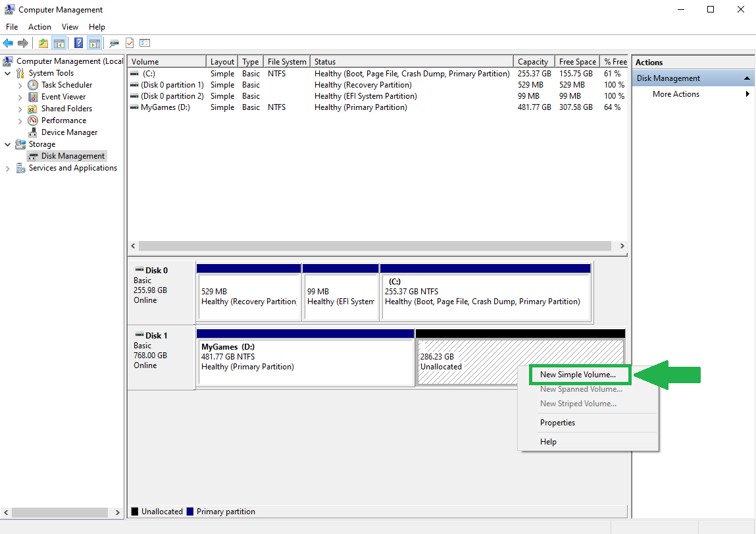Select Performance in the console tree
This screenshot has height=534, width=756.
coord(63,120)
